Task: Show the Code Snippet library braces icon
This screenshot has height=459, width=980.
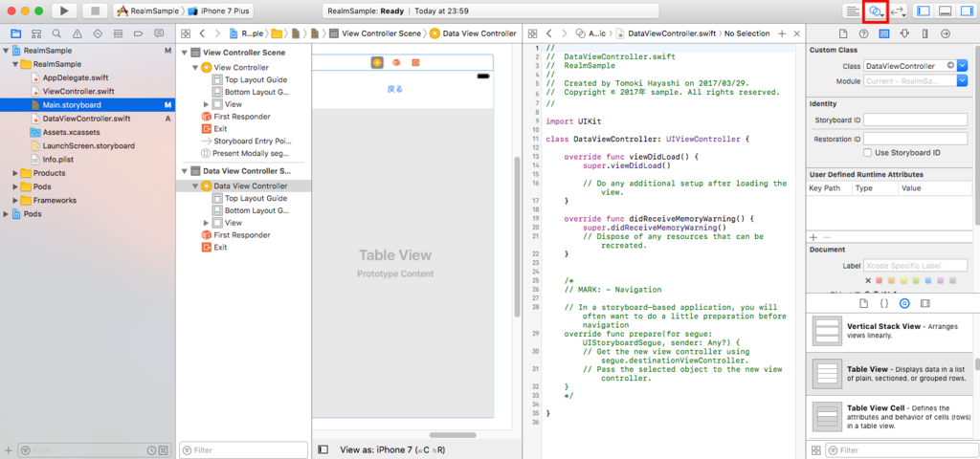Action: coord(883,303)
